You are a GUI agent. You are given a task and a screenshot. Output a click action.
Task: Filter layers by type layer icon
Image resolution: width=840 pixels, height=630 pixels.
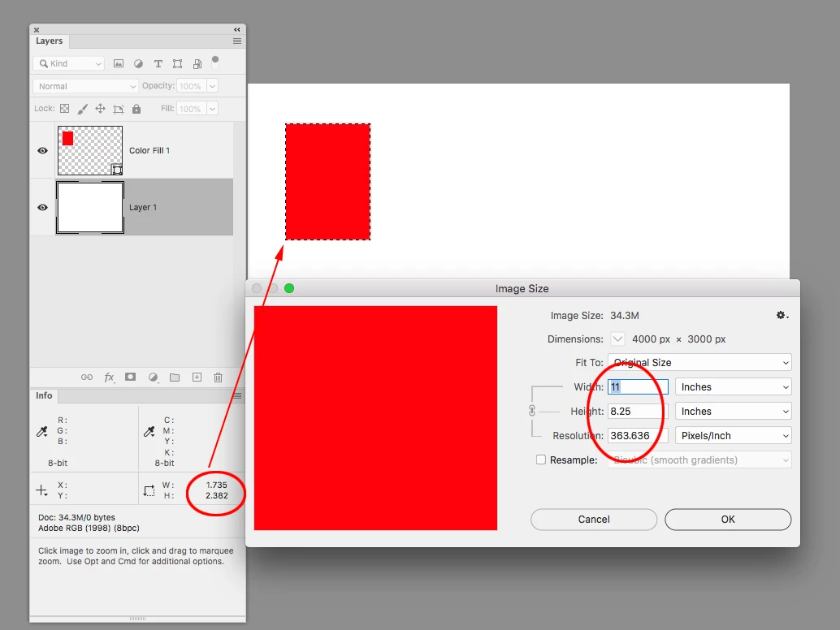[x=158, y=63]
